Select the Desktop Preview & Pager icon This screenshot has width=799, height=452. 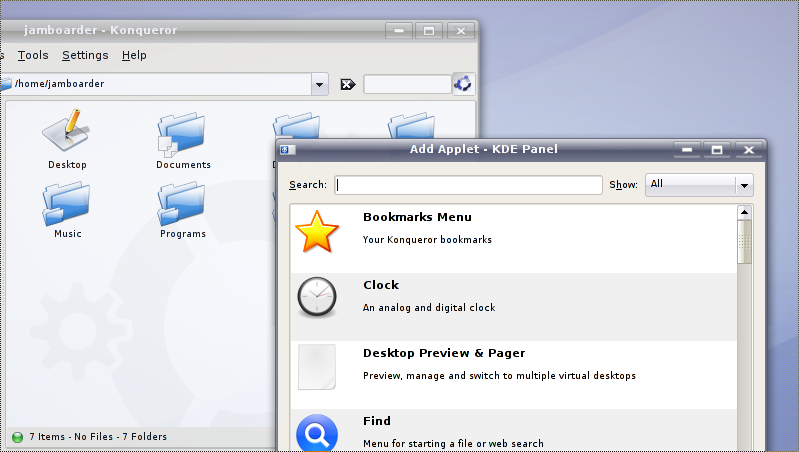[x=317, y=367]
